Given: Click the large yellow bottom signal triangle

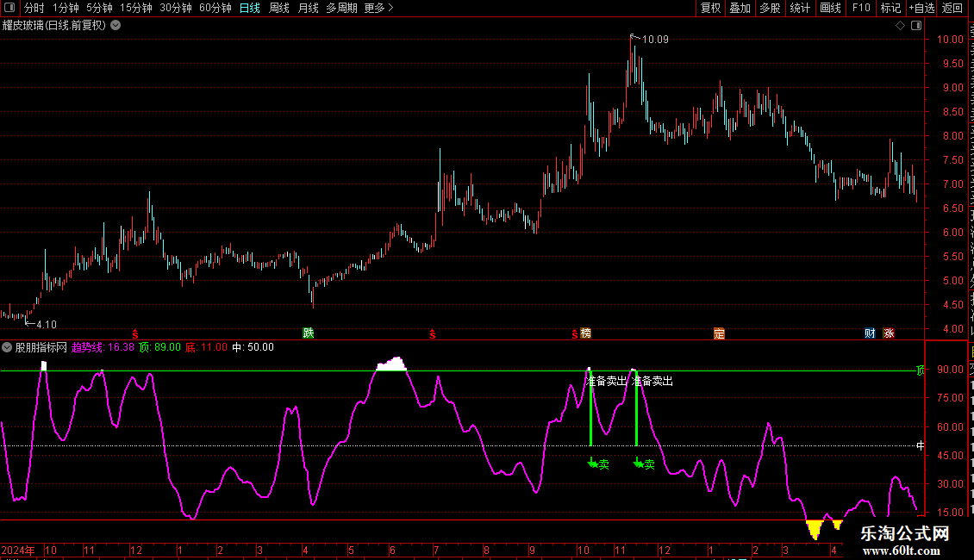Looking at the screenshot, I should tap(814, 529).
